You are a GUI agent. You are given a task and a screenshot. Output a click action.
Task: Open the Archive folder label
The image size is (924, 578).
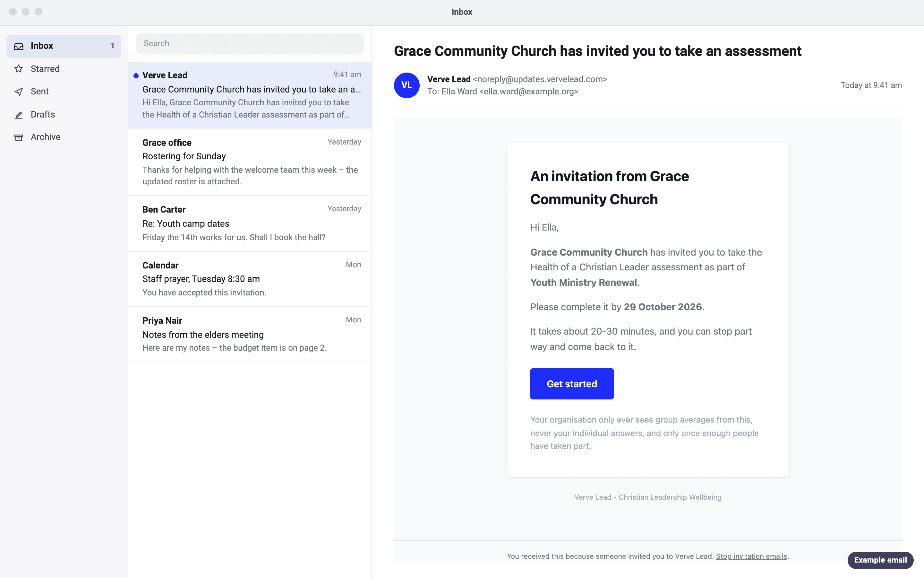(46, 137)
